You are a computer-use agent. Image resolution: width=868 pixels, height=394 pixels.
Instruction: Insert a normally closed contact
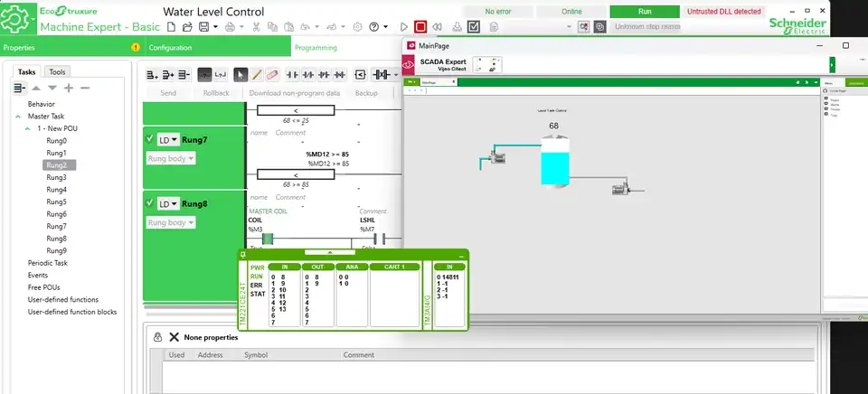pyautogui.click(x=307, y=75)
